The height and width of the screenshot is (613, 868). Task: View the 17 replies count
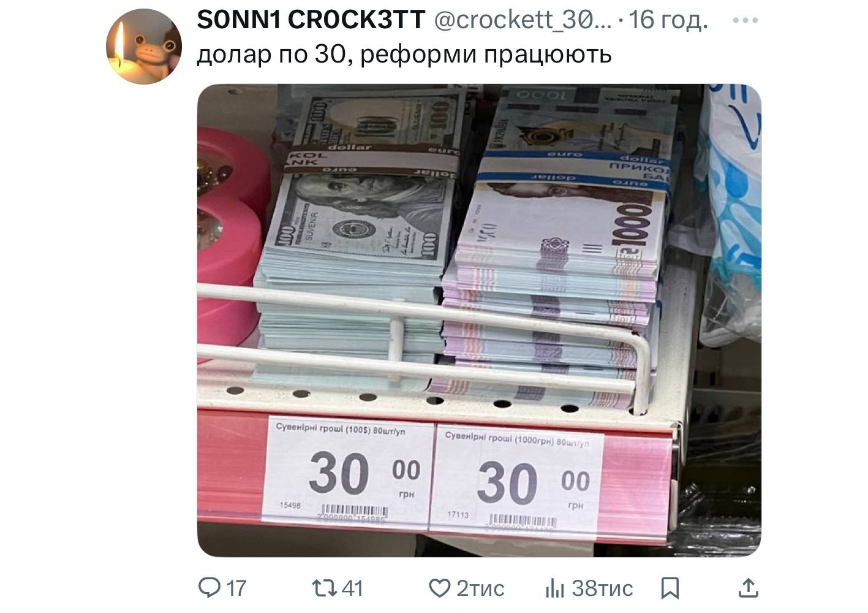point(236,588)
